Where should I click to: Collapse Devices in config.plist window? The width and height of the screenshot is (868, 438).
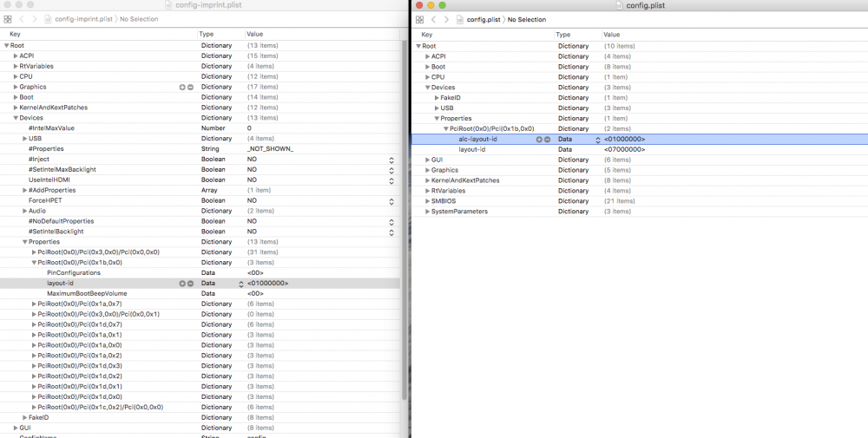[427, 88]
